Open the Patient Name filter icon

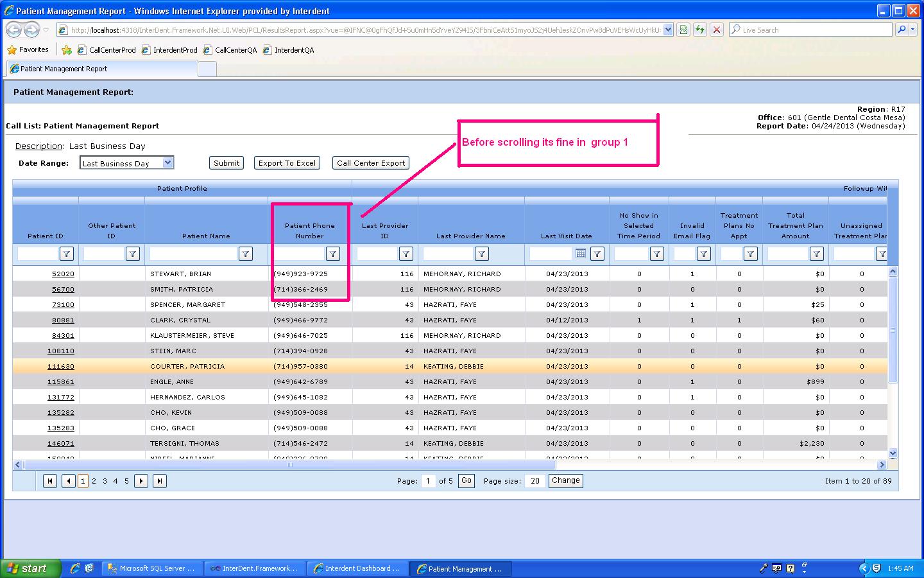(x=245, y=254)
